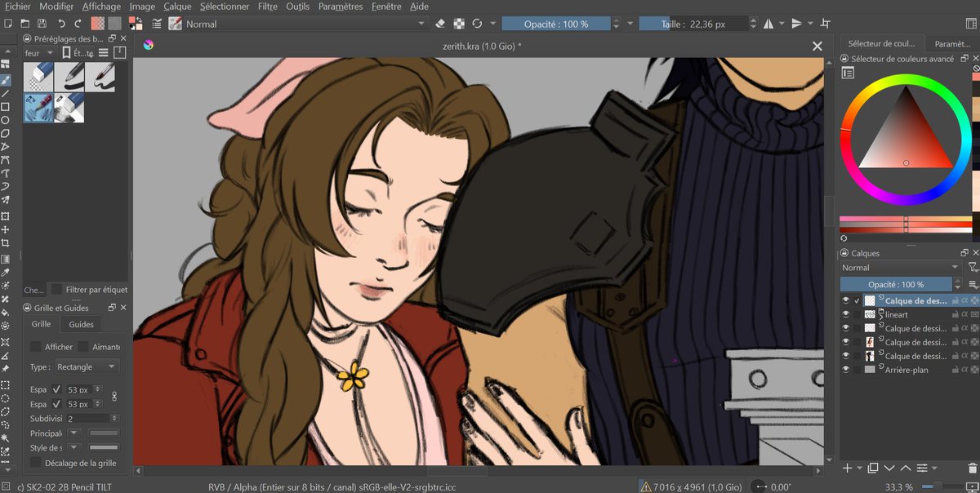Select the Color Sampler eyedropper tool
980x493 pixels.
[x=6, y=272]
